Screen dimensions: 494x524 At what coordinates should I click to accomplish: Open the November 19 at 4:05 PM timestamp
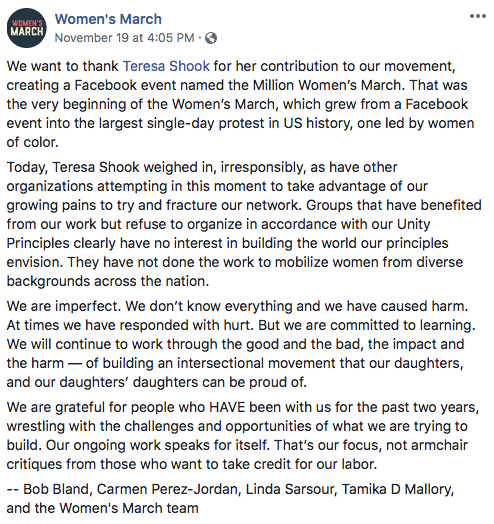pos(124,38)
